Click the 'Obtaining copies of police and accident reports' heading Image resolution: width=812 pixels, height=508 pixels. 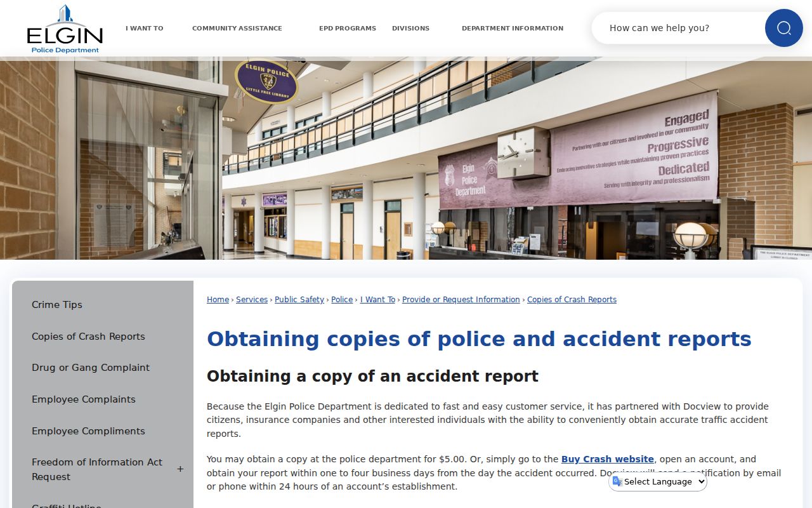[x=479, y=339]
